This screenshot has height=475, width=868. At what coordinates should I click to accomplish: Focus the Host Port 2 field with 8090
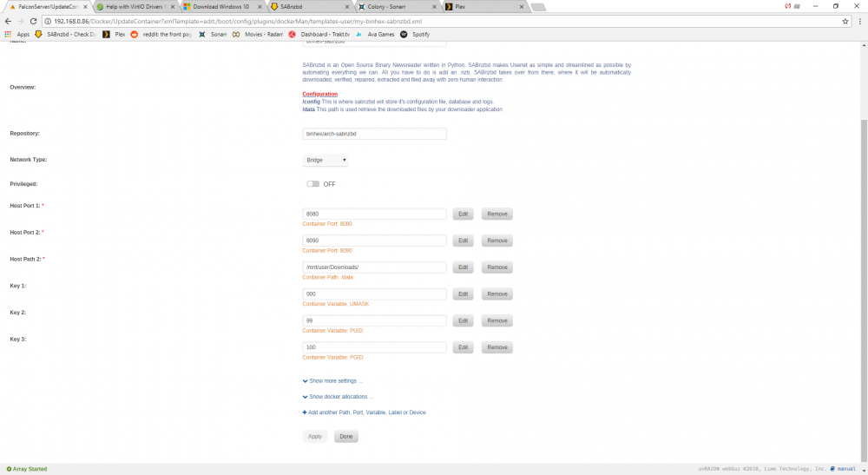tap(374, 241)
